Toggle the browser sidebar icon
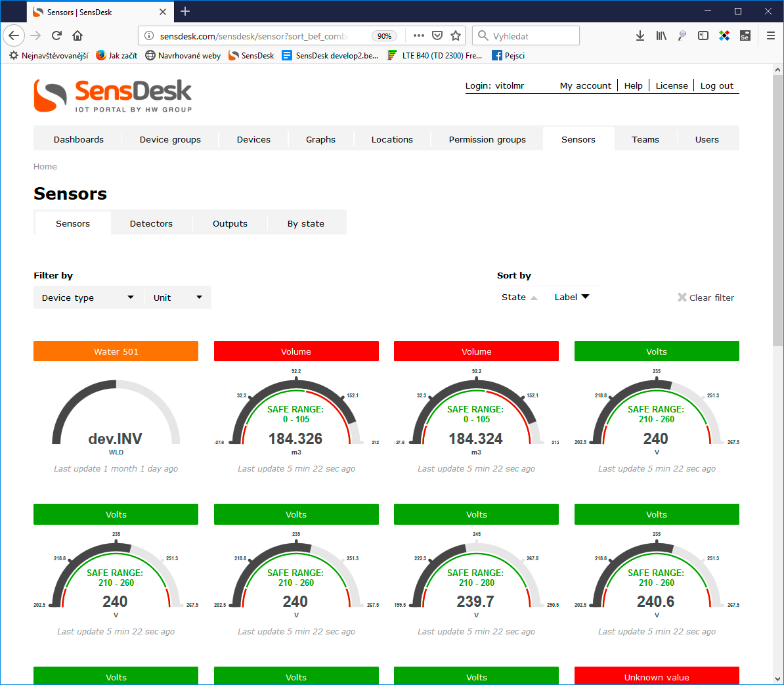The image size is (784, 685). click(x=703, y=35)
